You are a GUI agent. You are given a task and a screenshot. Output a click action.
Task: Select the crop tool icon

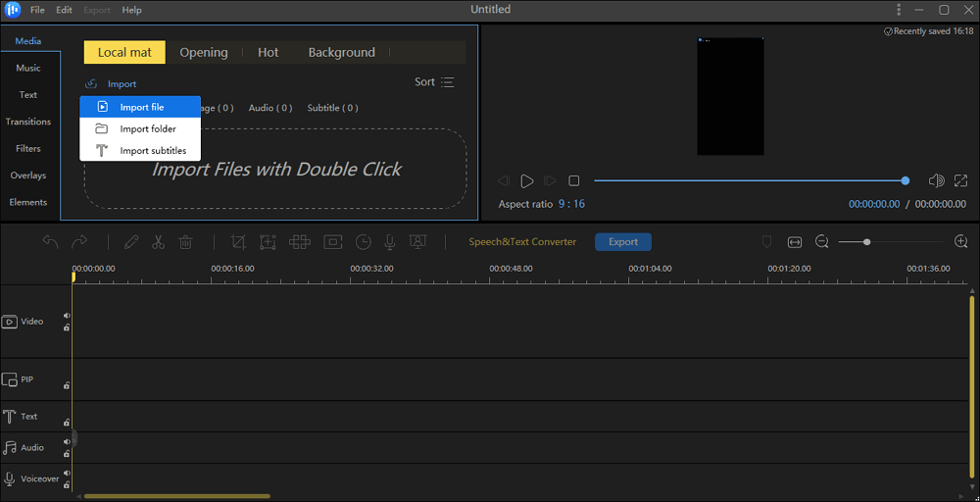click(x=238, y=242)
